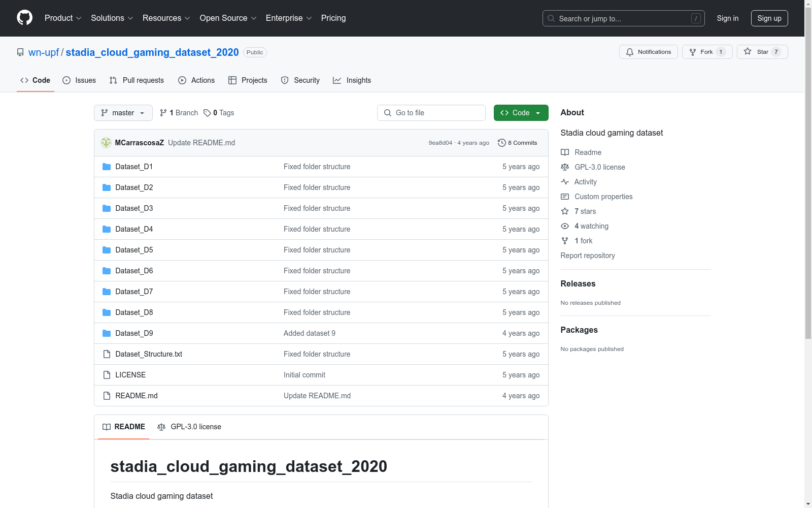Open the 'Initial commit' message link

(x=304, y=375)
